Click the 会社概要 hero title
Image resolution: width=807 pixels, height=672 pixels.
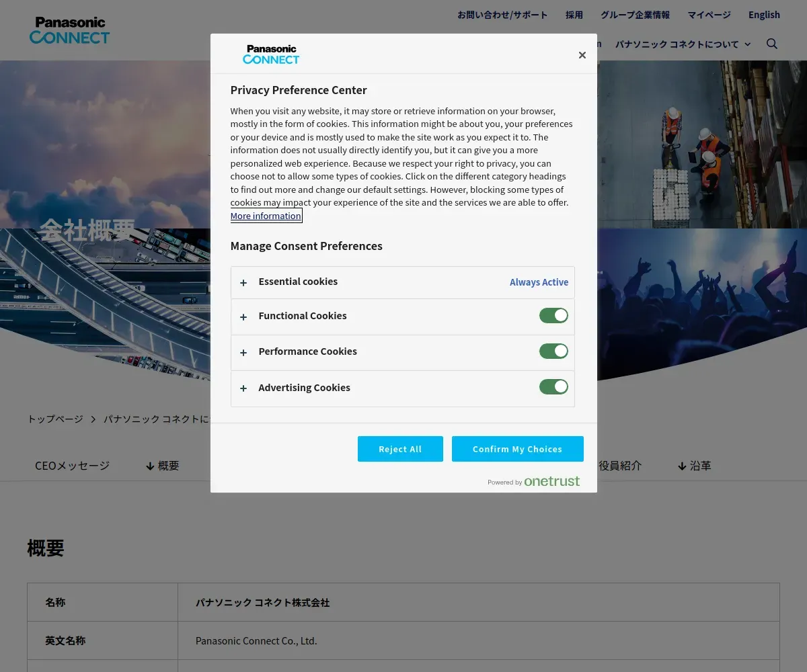88,230
